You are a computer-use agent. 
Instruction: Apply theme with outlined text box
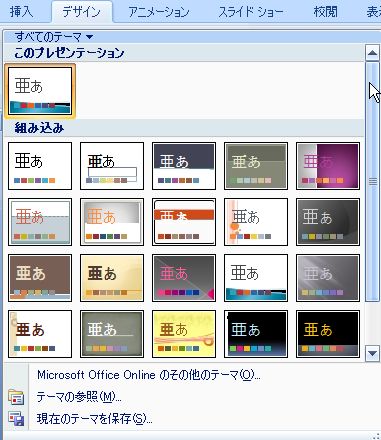pos(112,166)
